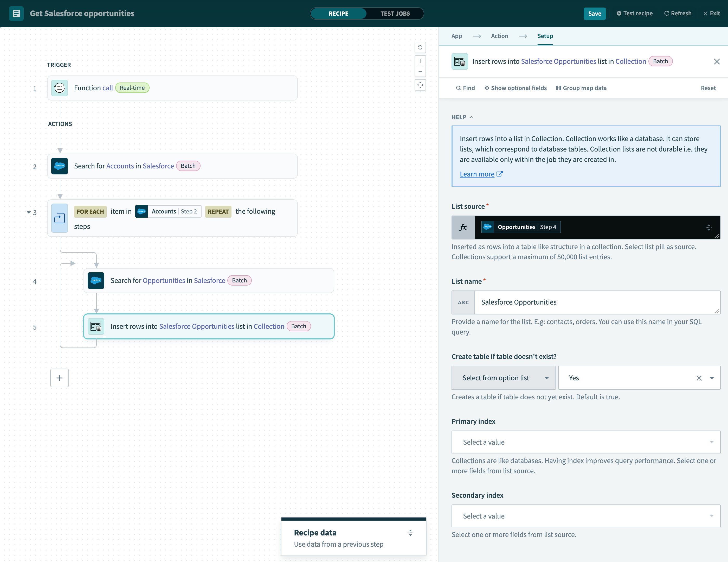Click the List name input field

(x=597, y=302)
